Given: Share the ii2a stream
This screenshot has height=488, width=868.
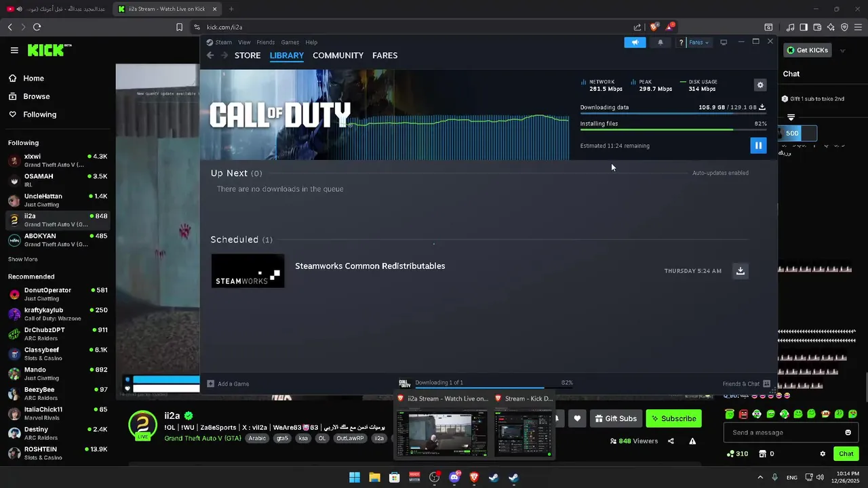Looking at the screenshot, I should coord(671,441).
